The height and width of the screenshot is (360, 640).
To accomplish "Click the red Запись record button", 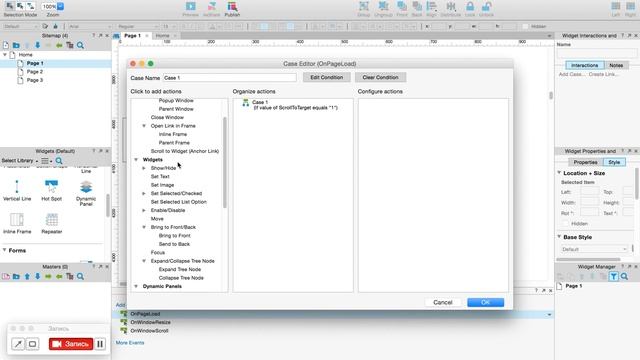I will pyautogui.click(x=71, y=344).
